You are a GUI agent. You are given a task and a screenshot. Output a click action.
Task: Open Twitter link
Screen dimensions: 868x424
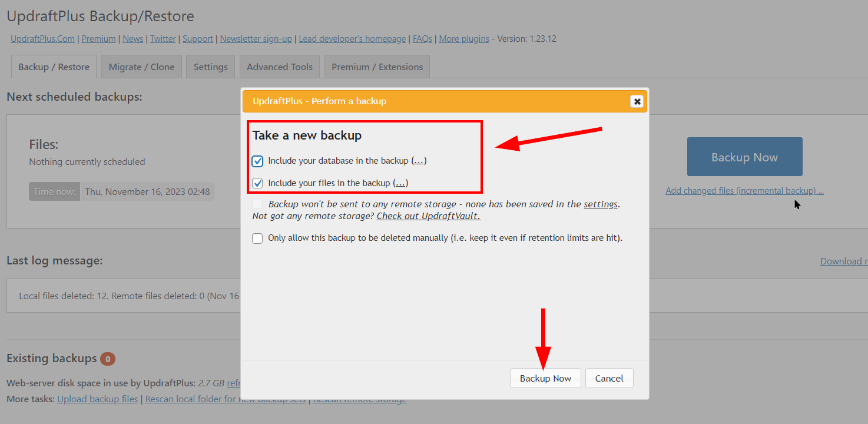pos(163,39)
